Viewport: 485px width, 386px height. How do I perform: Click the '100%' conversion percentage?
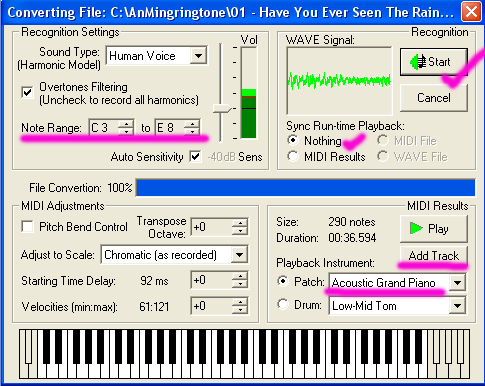click(x=120, y=188)
